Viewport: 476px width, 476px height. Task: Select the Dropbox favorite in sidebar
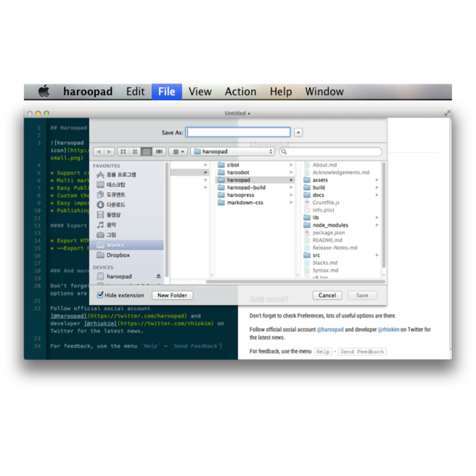tap(118, 255)
